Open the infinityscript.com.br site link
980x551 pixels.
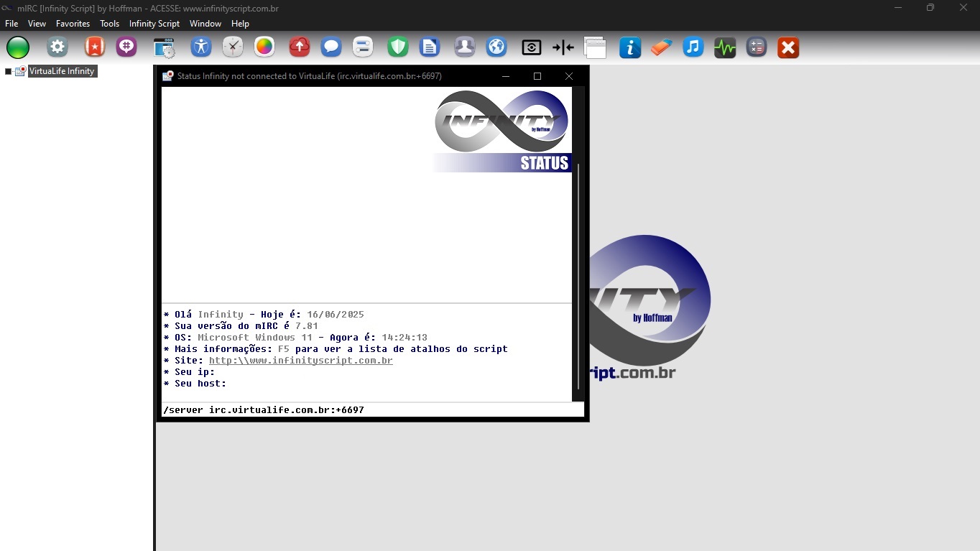(300, 361)
